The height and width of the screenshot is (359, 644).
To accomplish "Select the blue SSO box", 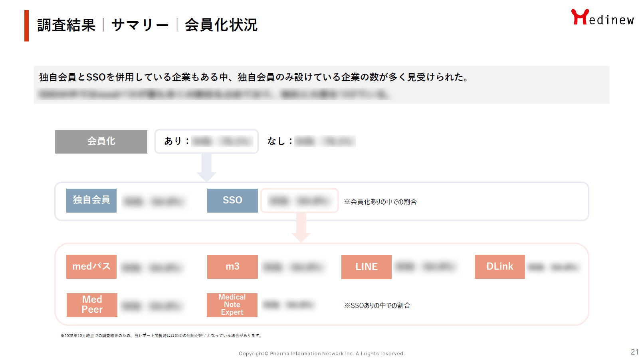I will point(232,200).
